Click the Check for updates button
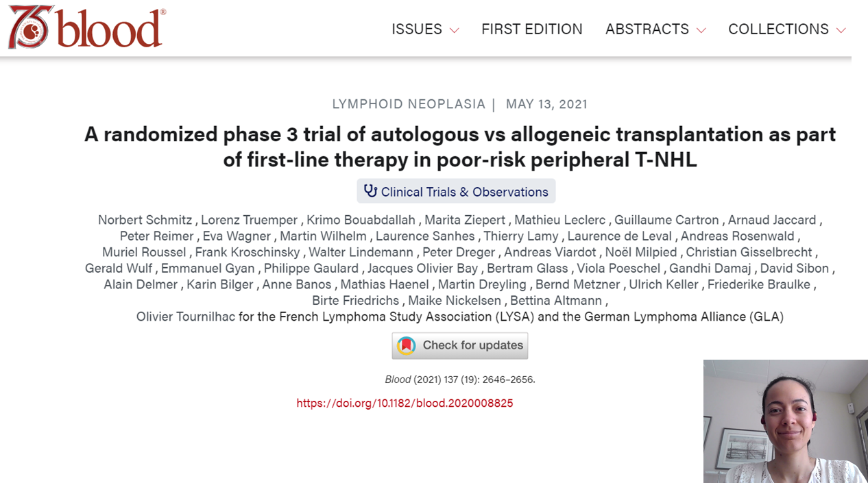Image resolution: width=868 pixels, height=483 pixels. click(x=459, y=345)
